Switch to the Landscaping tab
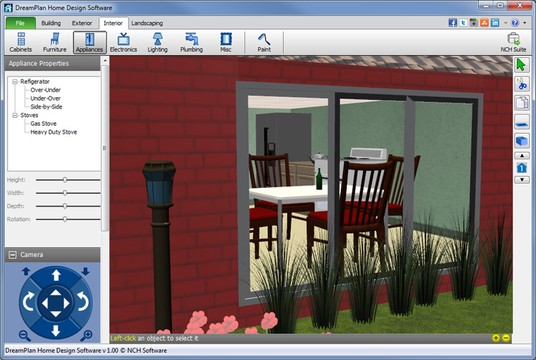 (x=147, y=23)
